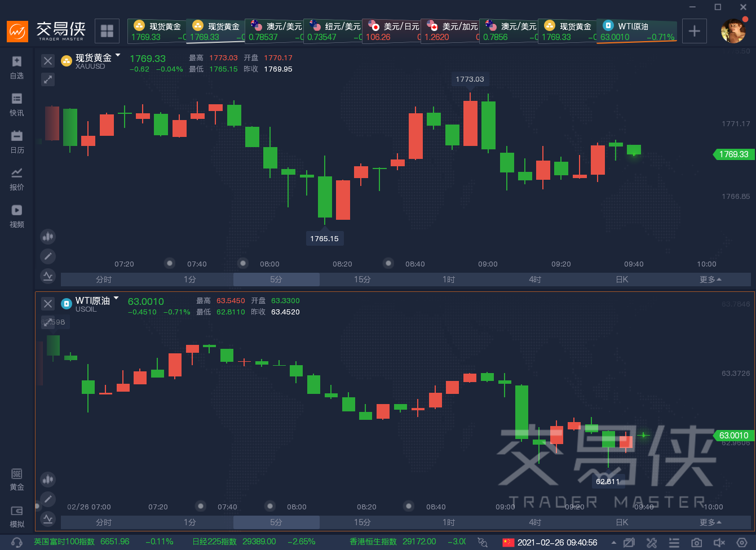Open the layout grid button
The width and height of the screenshot is (756, 550).
pos(107,31)
